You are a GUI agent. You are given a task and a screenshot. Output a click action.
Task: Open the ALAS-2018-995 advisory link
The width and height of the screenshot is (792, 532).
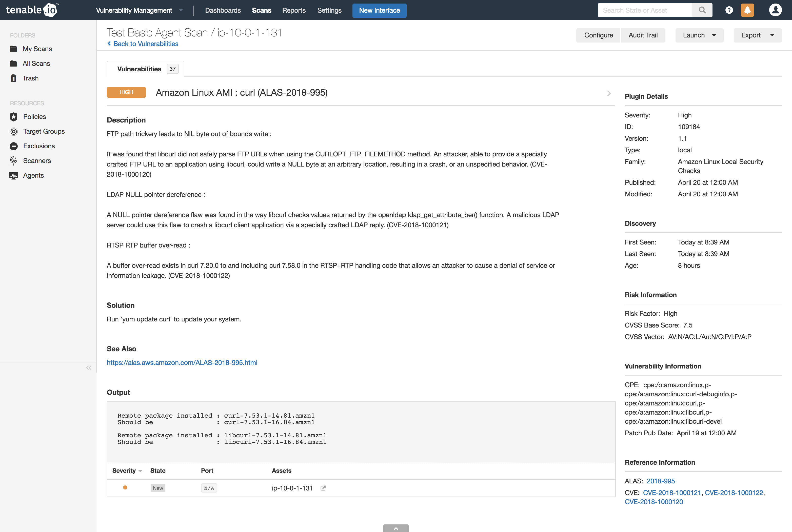[x=182, y=362]
